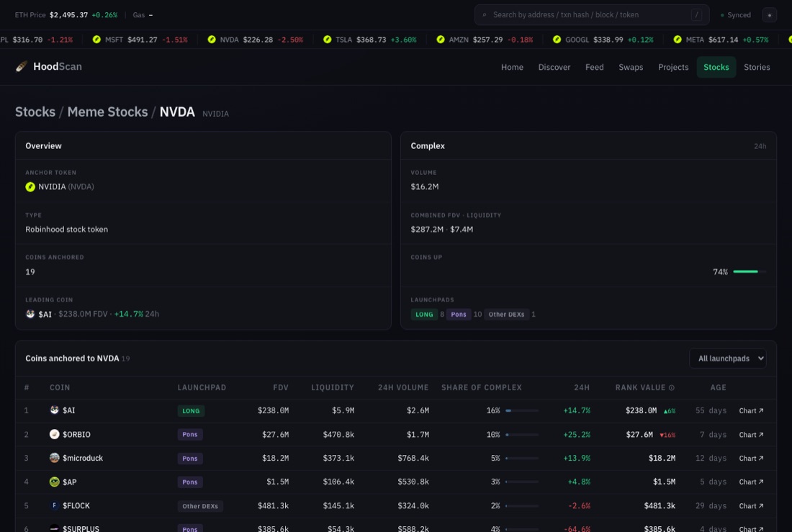Image resolution: width=792 pixels, height=532 pixels.
Task: Open Chart link for $FLOCK
Action: click(751, 506)
